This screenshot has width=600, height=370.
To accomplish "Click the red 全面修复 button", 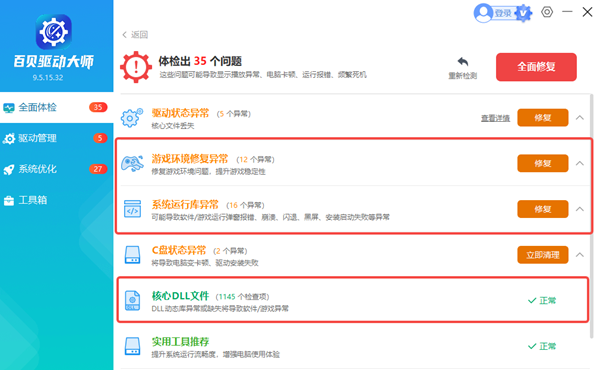I will [536, 67].
